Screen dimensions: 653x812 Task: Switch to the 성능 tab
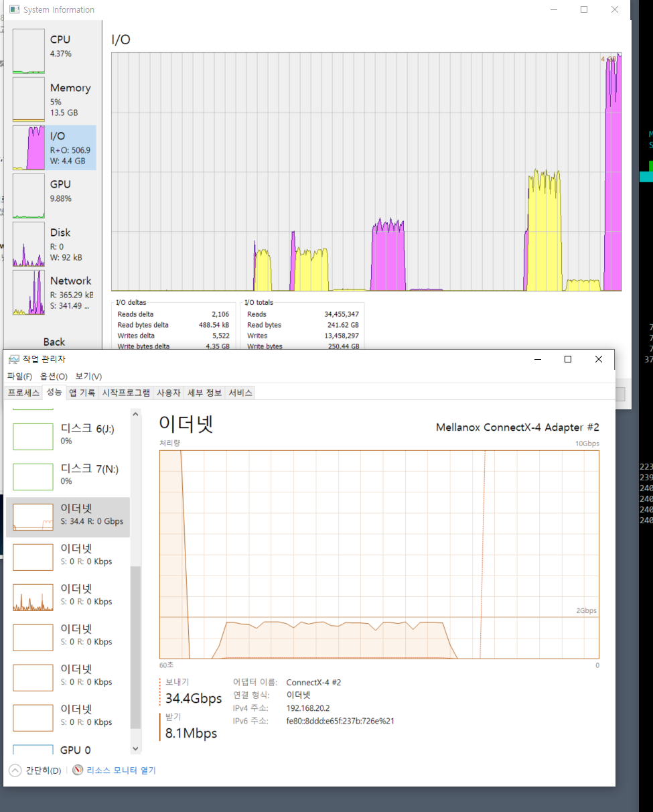click(x=54, y=392)
